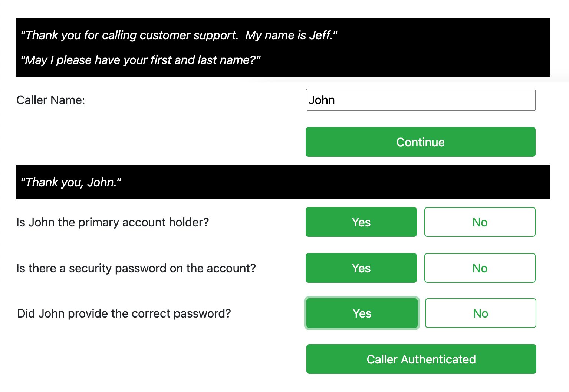Viewport: 569px width, 392px height.
Task: Select Yes for security password on account
Action: [361, 268]
